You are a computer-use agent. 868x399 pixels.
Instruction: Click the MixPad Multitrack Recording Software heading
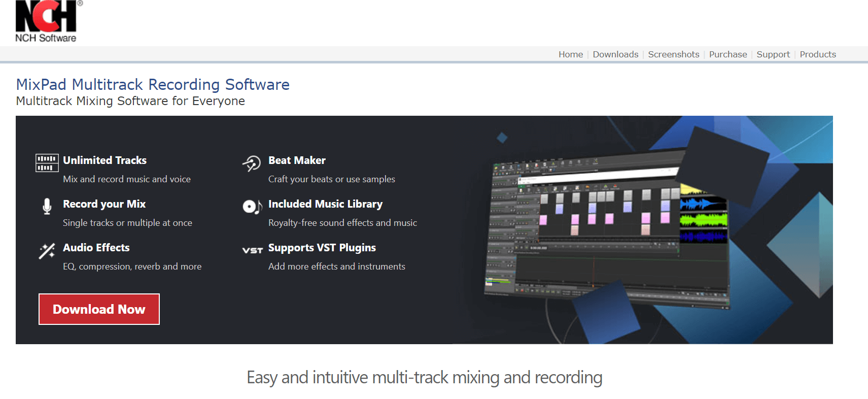tap(153, 84)
